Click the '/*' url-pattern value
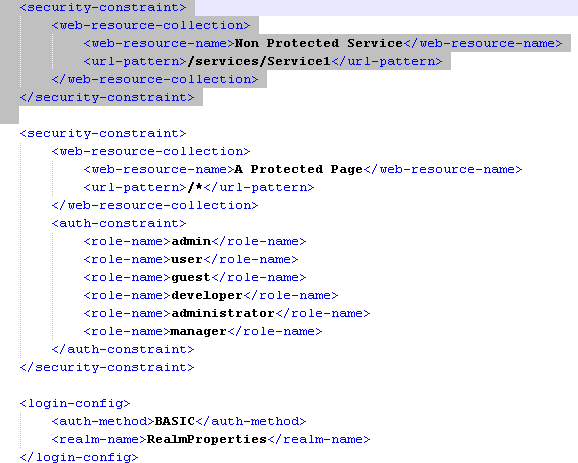 [195, 188]
